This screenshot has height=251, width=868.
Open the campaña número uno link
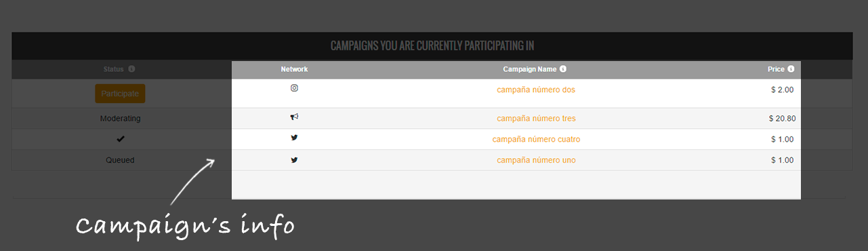point(536,161)
